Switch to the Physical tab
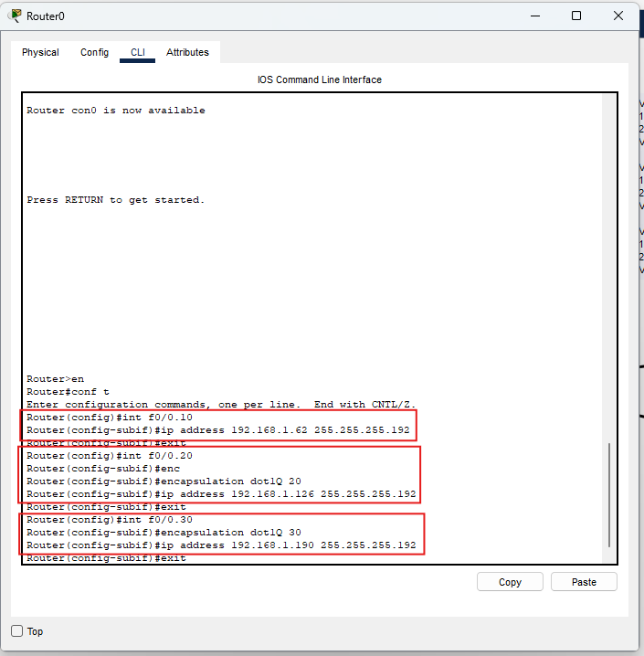Image resolution: width=644 pixels, height=656 pixels. 40,52
